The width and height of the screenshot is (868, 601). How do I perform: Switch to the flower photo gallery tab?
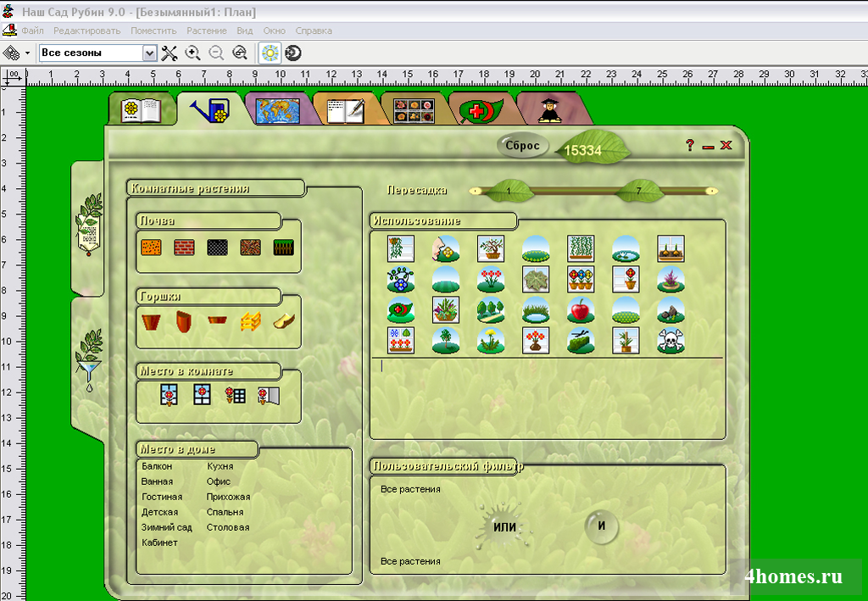tap(414, 110)
